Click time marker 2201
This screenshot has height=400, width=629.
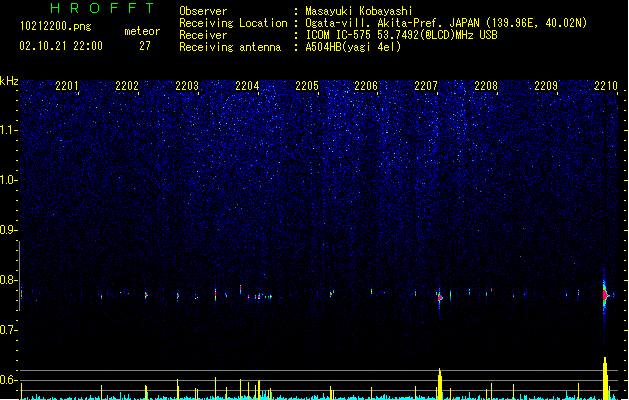pyautogui.click(x=67, y=86)
